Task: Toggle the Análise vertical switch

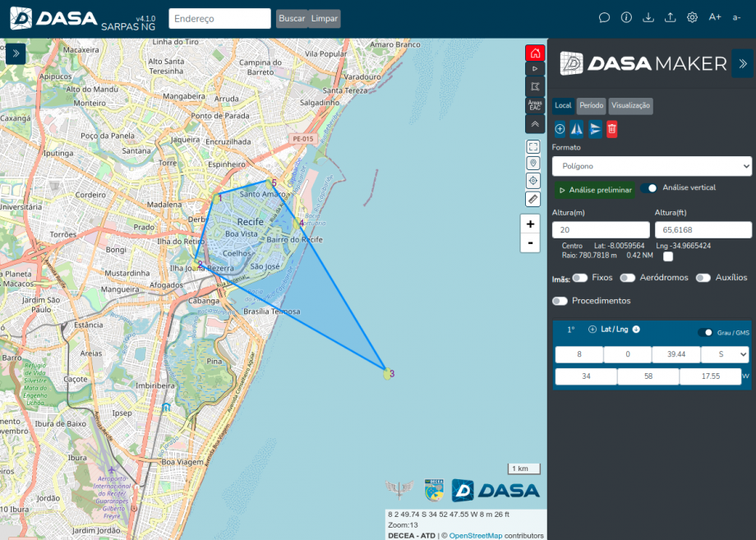Action: 649,188
